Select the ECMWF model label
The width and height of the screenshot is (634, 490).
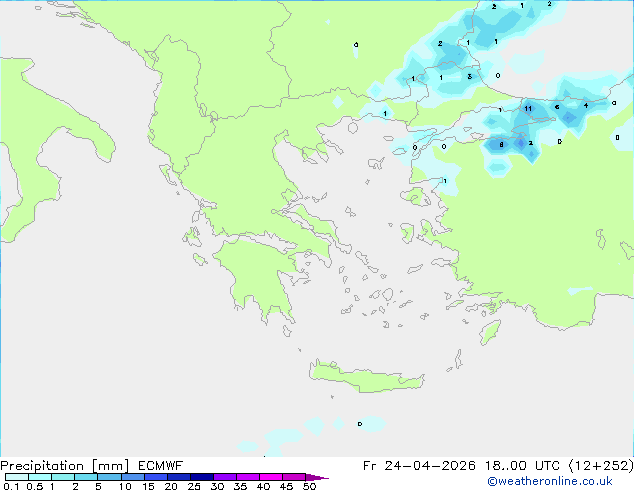pyautogui.click(x=161, y=466)
